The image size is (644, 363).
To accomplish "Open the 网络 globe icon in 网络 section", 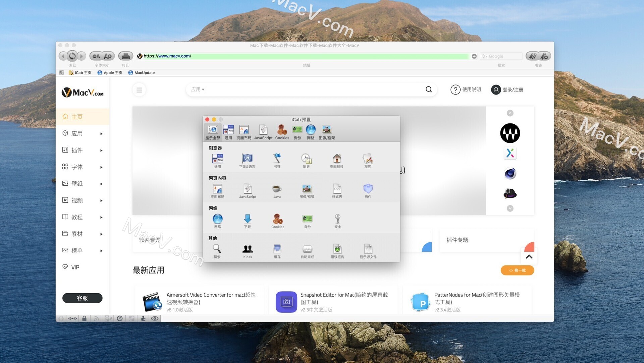I will (x=218, y=221).
